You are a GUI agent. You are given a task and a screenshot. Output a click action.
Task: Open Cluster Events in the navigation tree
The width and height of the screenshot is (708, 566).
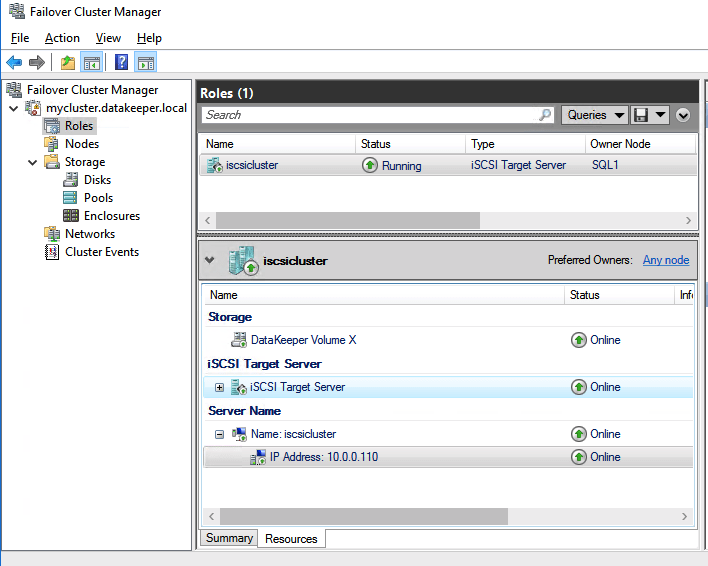(x=101, y=252)
